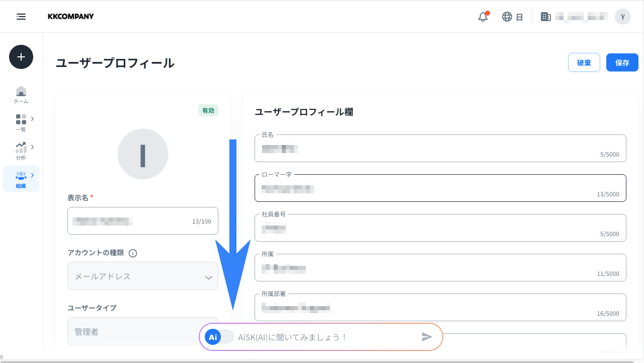The image size is (644, 363).
Task: Click the 破棄 button
Action: tap(584, 62)
